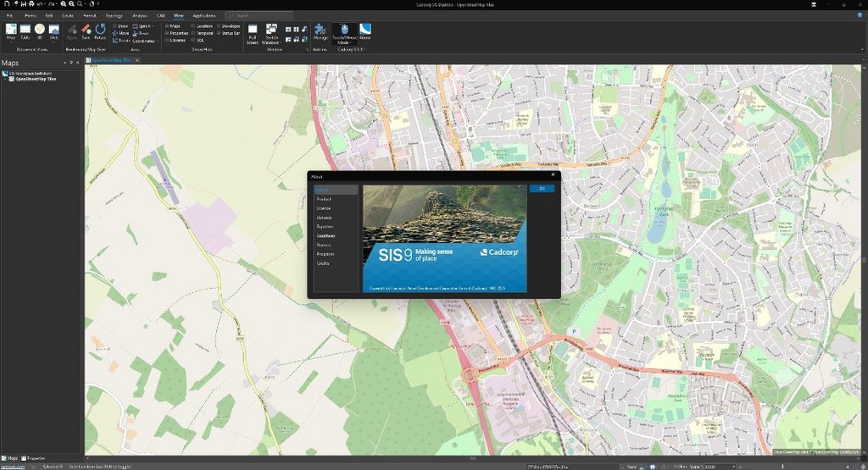Toggle the Show axes checkbox

click(115, 26)
